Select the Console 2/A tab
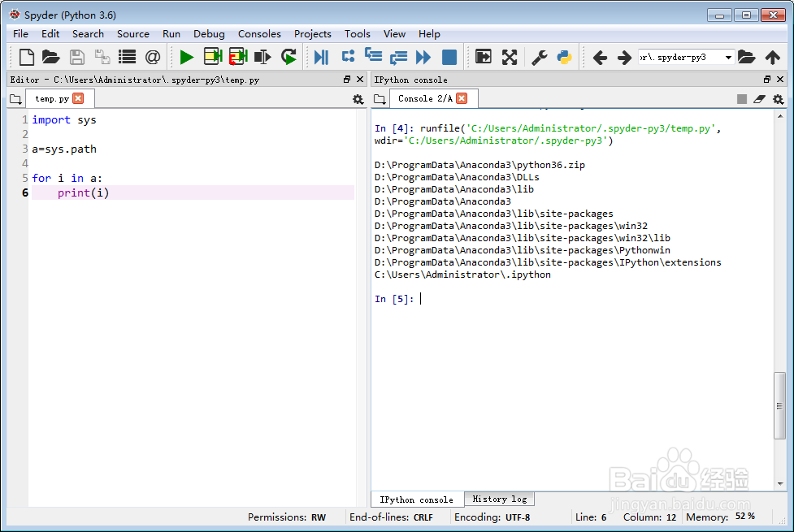This screenshot has height=532, width=794. [x=425, y=99]
